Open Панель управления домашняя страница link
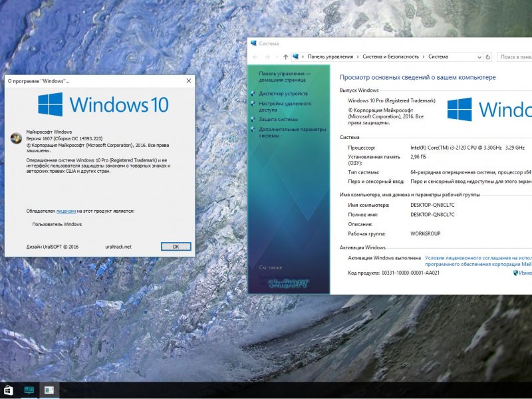This screenshot has height=399, width=532. (x=285, y=76)
